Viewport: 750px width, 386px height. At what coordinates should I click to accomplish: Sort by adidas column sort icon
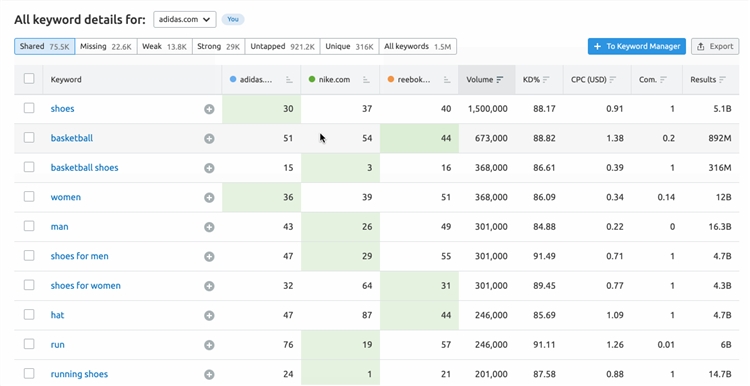pyautogui.click(x=289, y=80)
